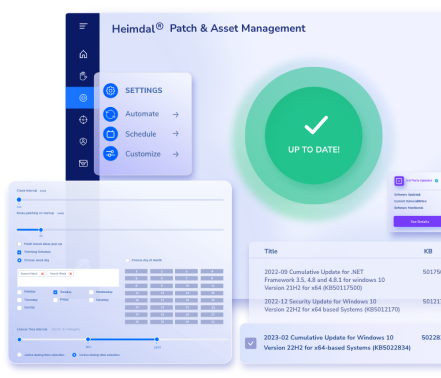Click Heimdal Patch & Asset Management title
The height and width of the screenshot is (378, 441).
pyautogui.click(x=209, y=28)
